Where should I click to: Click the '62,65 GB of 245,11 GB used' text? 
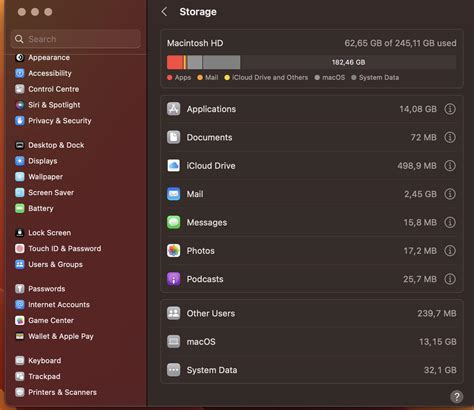pos(400,43)
